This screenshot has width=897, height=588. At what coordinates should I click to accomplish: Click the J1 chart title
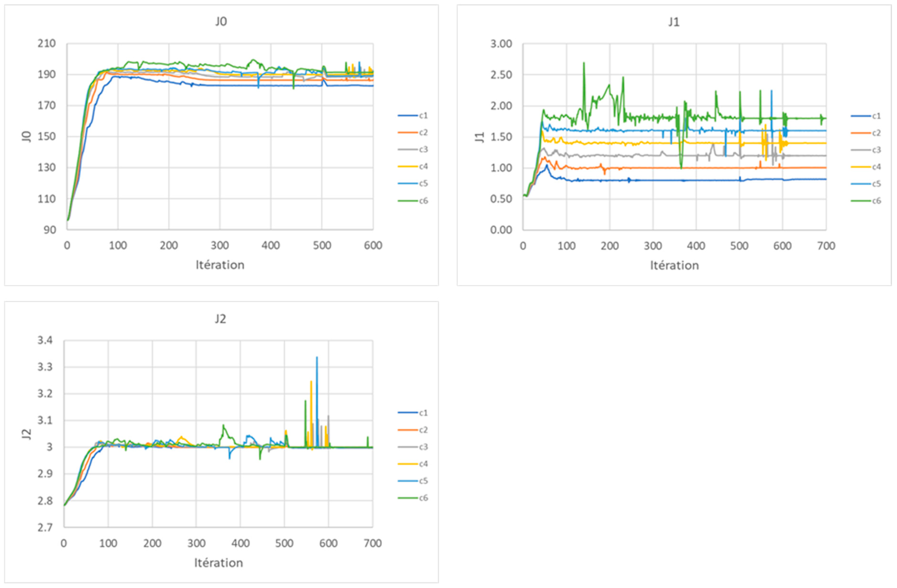[674, 22]
